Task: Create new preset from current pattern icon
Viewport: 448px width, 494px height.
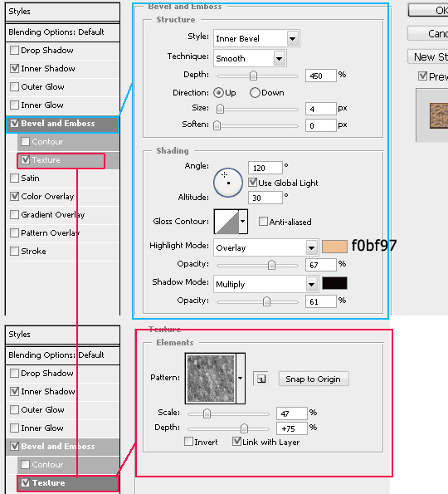Action: click(x=261, y=379)
